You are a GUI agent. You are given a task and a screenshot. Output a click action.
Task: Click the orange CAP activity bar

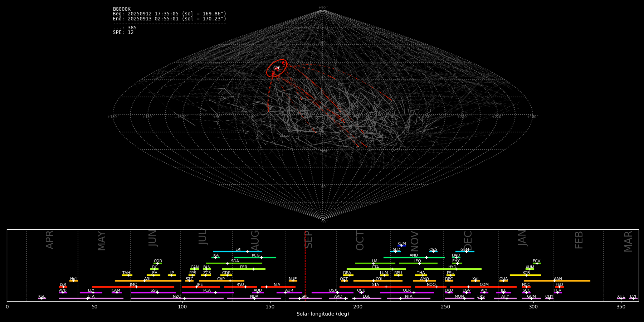(x=222, y=281)
